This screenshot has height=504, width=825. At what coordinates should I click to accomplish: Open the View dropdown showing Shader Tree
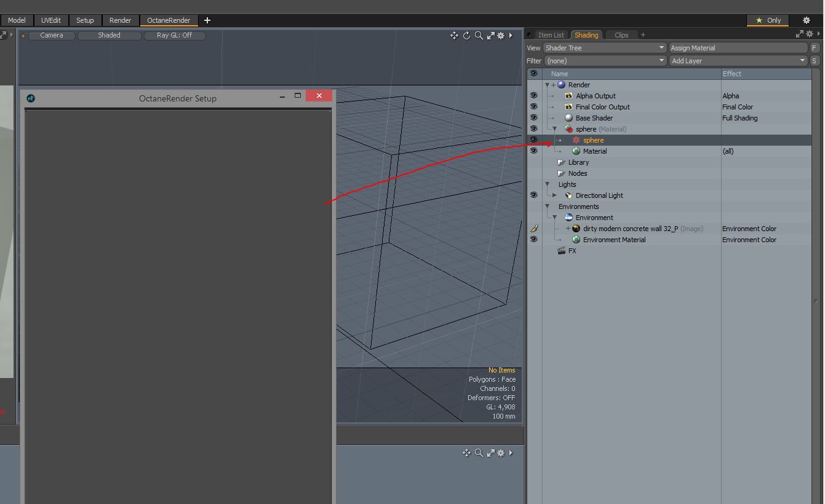tap(605, 48)
